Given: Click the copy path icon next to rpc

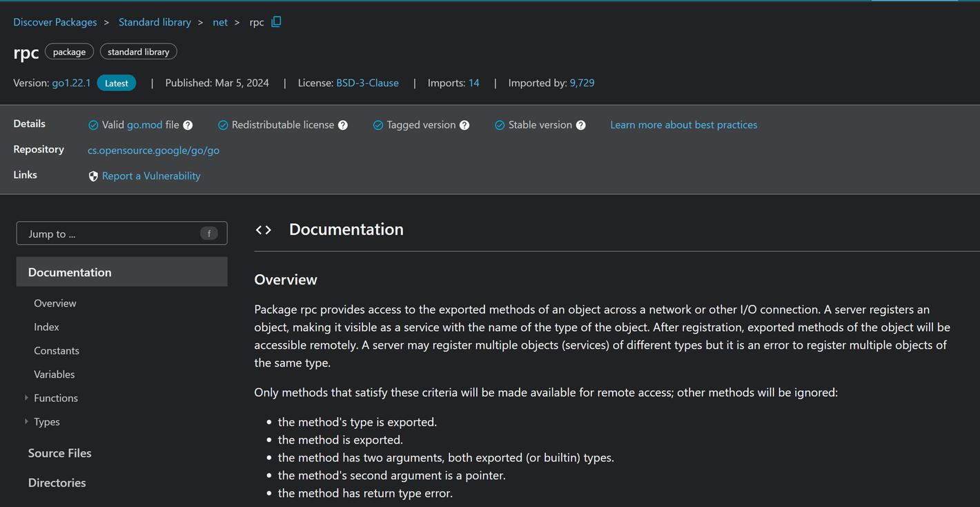Looking at the screenshot, I should click(x=276, y=22).
